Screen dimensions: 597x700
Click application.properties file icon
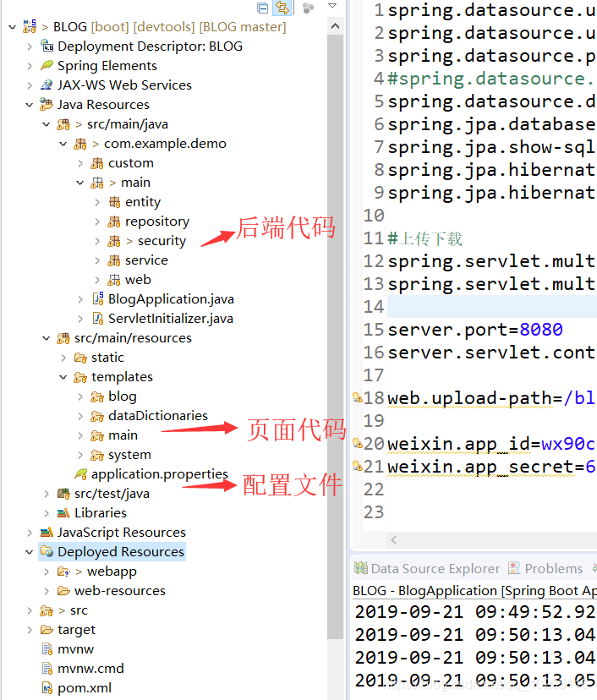[81, 474]
